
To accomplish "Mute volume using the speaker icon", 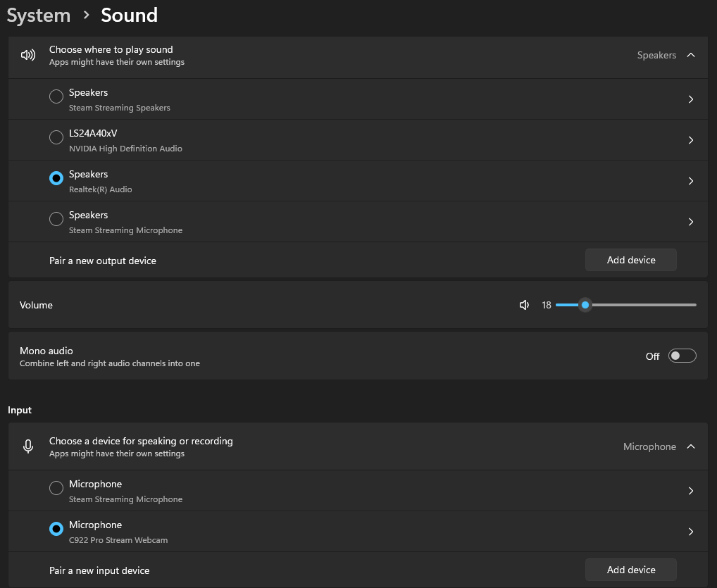I will (x=524, y=305).
